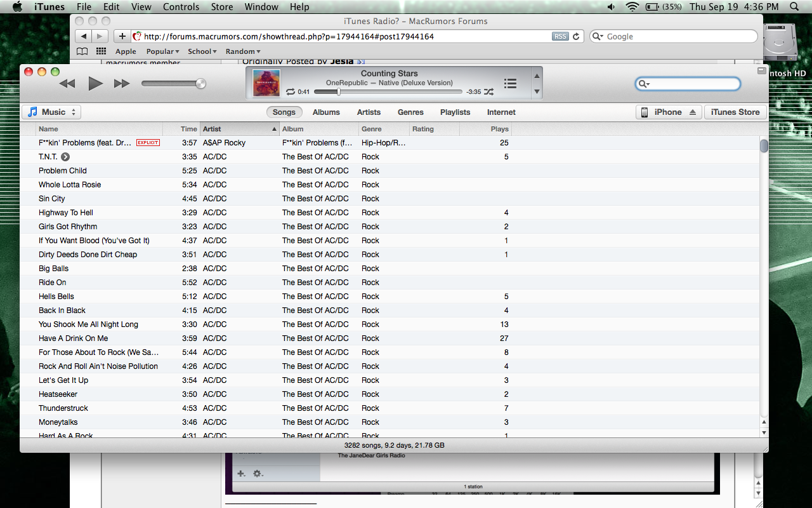Toggle the repeat icon in iTunes display
The image size is (812, 508).
point(291,91)
